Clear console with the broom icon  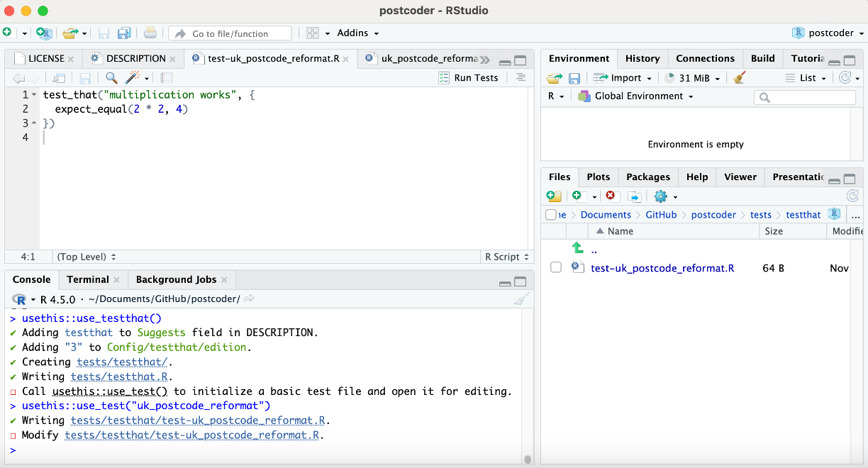point(521,299)
